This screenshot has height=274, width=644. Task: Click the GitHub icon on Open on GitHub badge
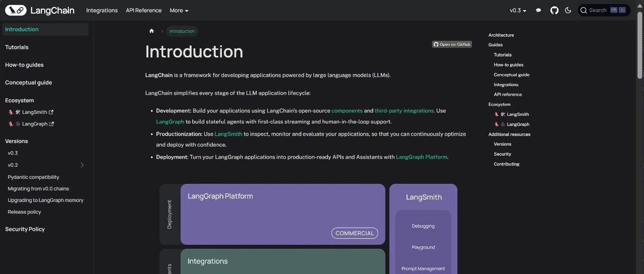436,44
